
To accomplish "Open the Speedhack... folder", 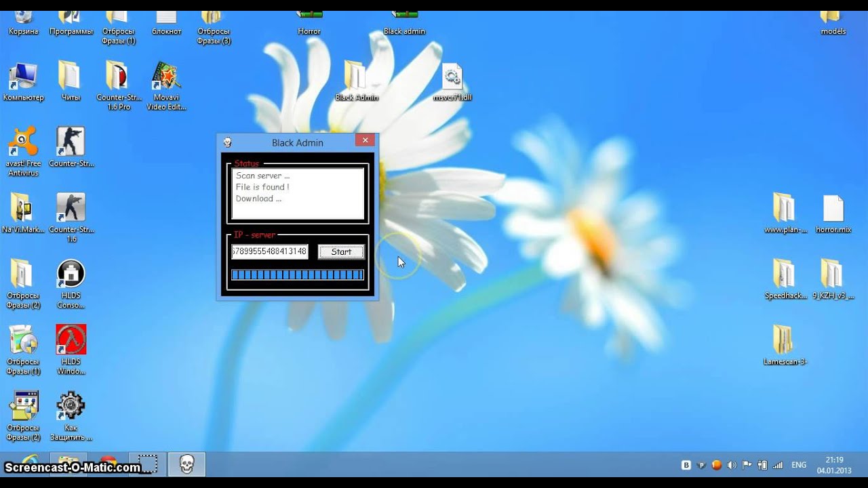I will [x=785, y=279].
